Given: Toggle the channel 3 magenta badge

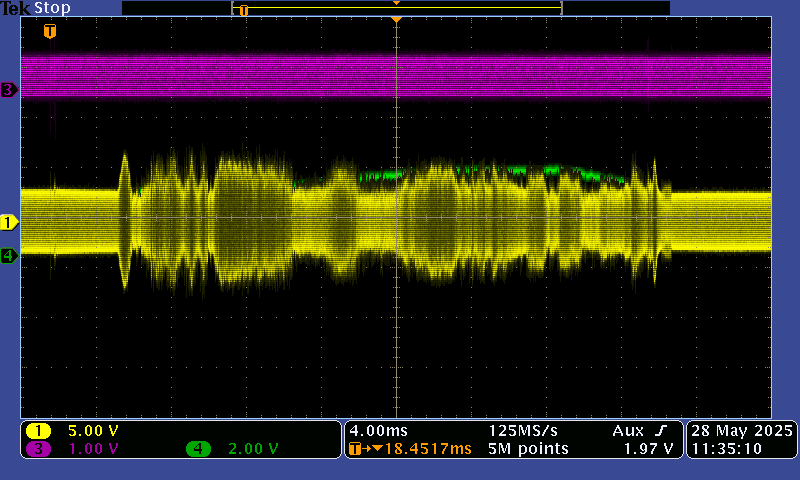Looking at the screenshot, I should [39, 449].
